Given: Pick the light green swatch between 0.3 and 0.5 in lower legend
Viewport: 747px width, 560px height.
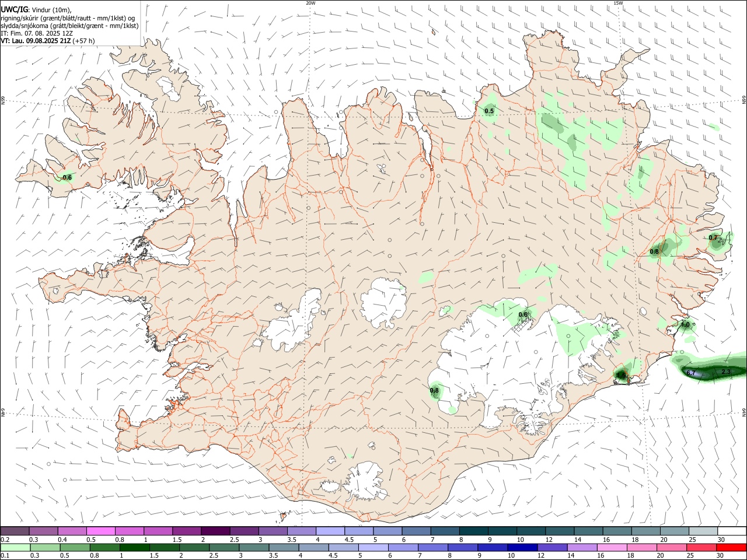Looking at the screenshot, I should (x=46, y=547).
